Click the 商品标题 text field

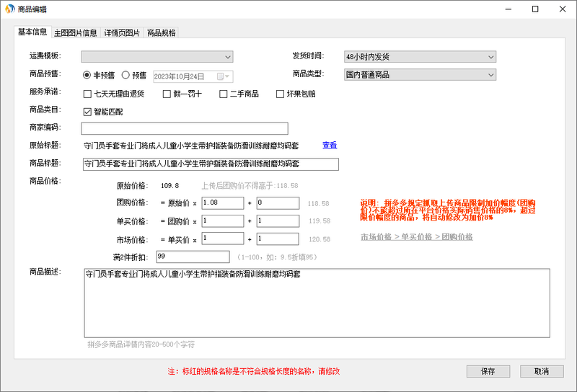211,164
